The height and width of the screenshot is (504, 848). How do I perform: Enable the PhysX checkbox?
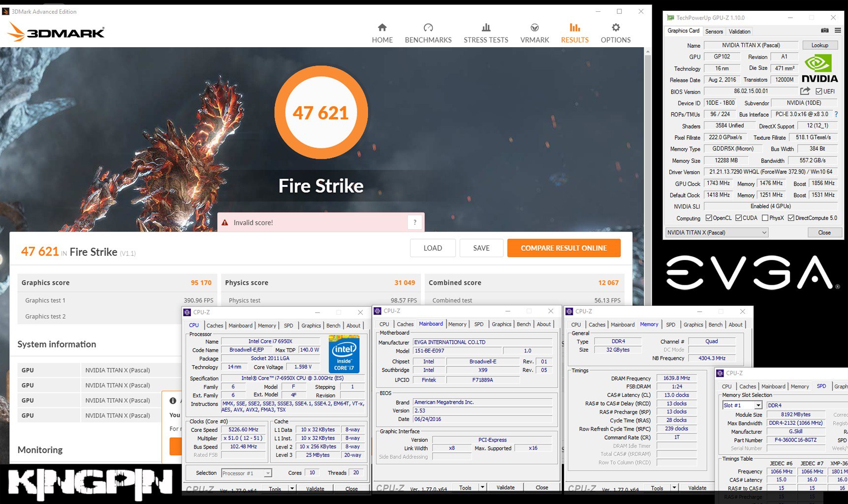coord(765,218)
